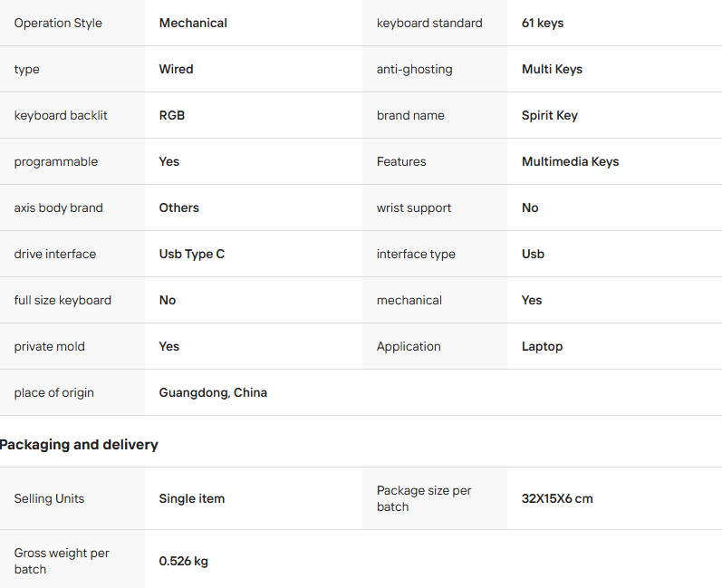Click the "programmable" attribute label

[x=56, y=161]
